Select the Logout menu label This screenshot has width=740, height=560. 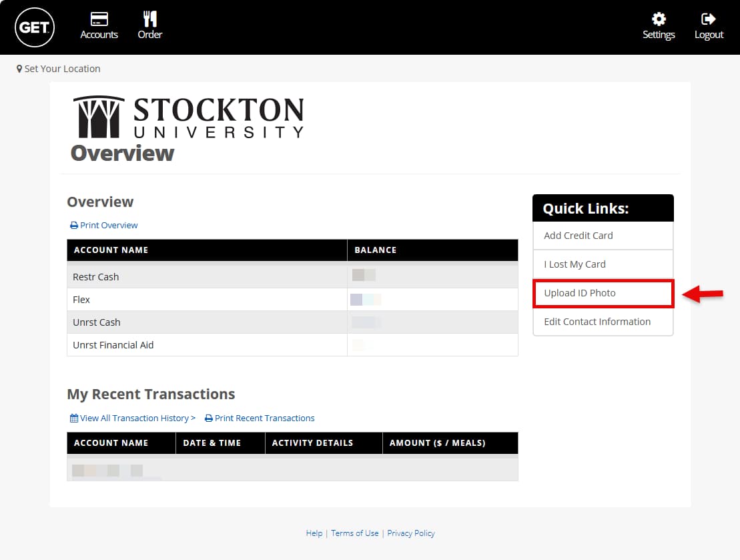[x=709, y=35]
